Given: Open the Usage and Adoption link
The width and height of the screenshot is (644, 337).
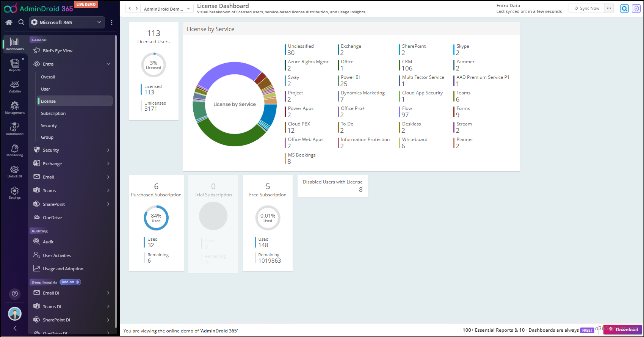Looking at the screenshot, I should pyautogui.click(x=63, y=269).
